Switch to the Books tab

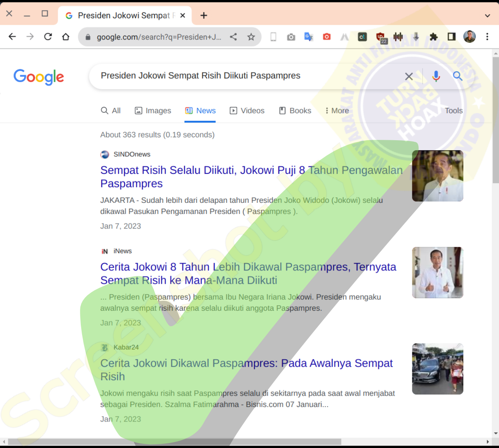click(x=295, y=111)
